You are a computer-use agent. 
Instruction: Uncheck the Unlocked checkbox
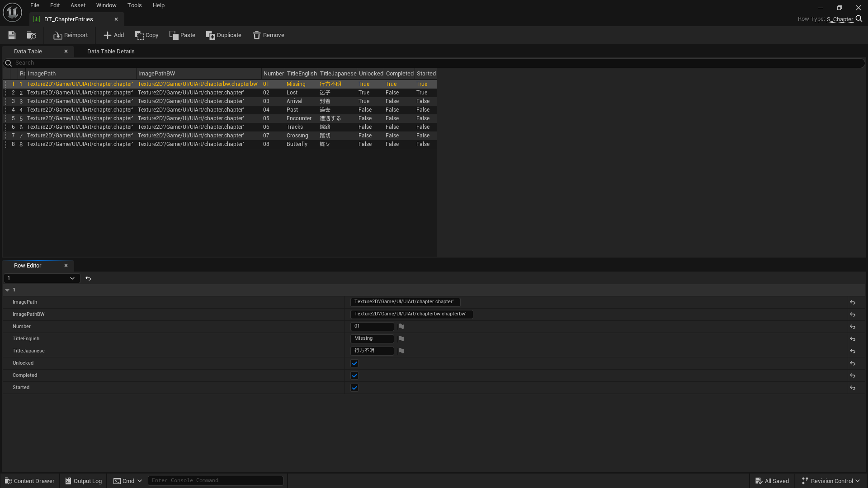pos(354,363)
